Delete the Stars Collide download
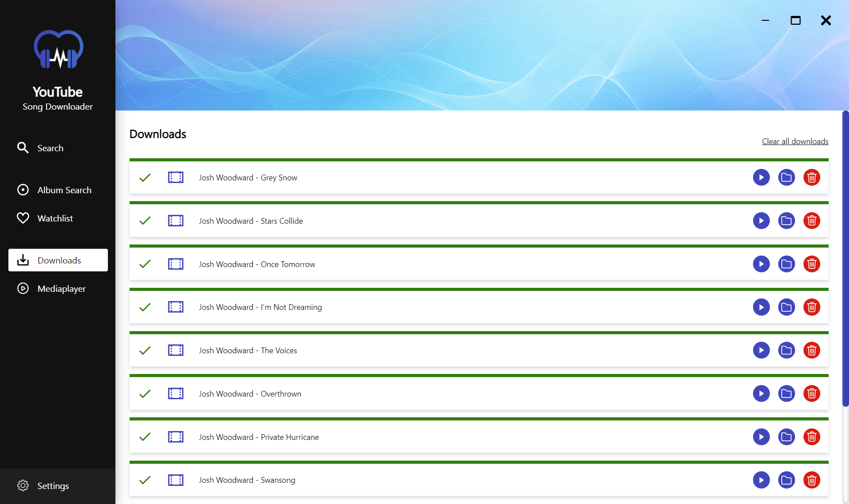The width and height of the screenshot is (849, 504). (x=811, y=221)
